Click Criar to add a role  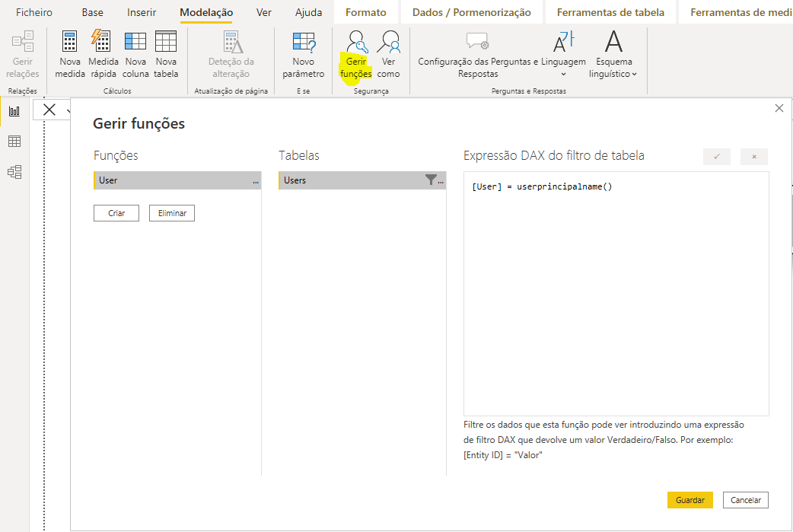(116, 213)
